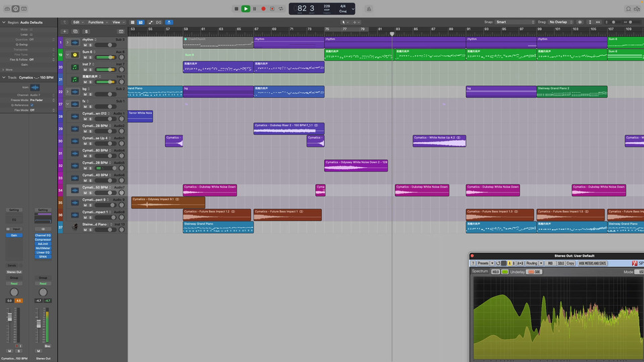Screen dimensions: 644x362
Task: Click the Bnc button on Stereo Out
Action: click(x=48, y=346)
